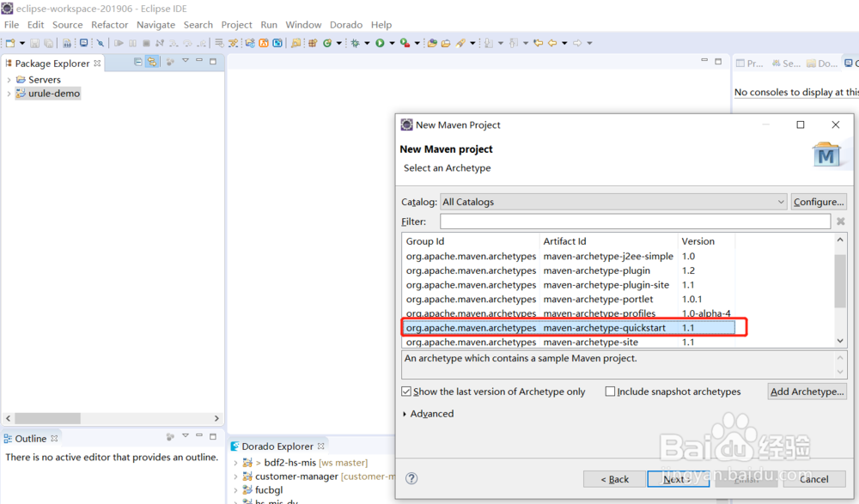Screen dimensions: 859x504
Task: Click the archetype list vertical scrollbar thumb
Action: click(840, 281)
